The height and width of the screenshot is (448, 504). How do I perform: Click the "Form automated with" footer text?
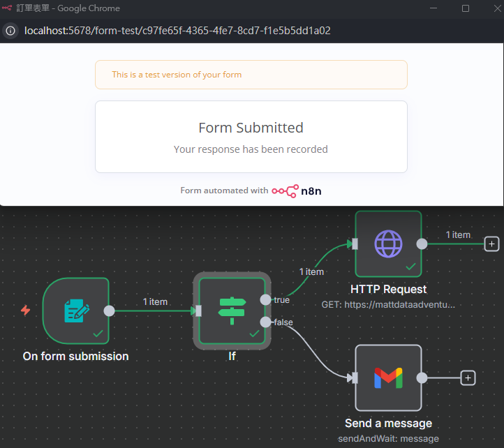(x=224, y=191)
